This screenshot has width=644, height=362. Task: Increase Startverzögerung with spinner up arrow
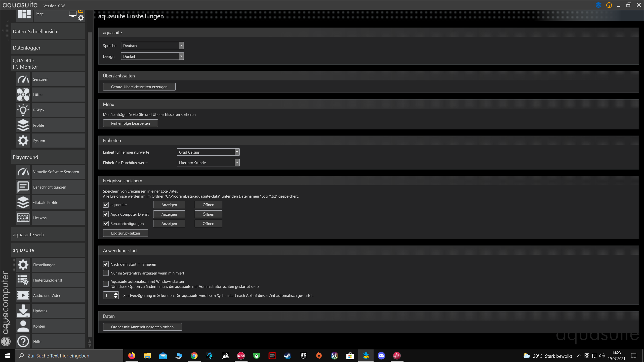pos(116,293)
